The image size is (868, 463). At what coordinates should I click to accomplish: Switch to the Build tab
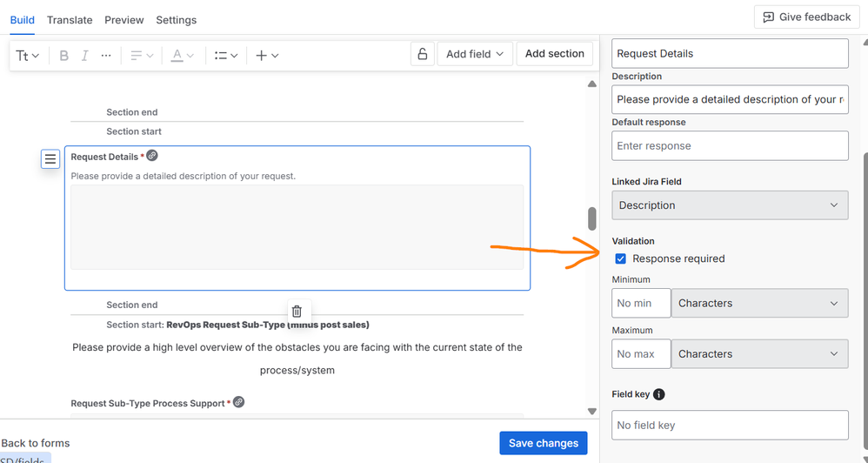(22, 20)
